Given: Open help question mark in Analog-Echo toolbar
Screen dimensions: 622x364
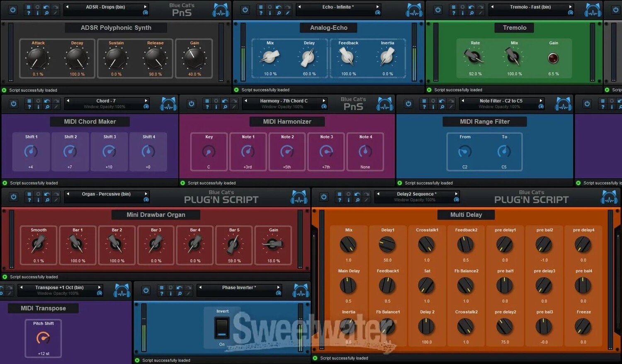Looking at the screenshot, I should (x=261, y=13).
